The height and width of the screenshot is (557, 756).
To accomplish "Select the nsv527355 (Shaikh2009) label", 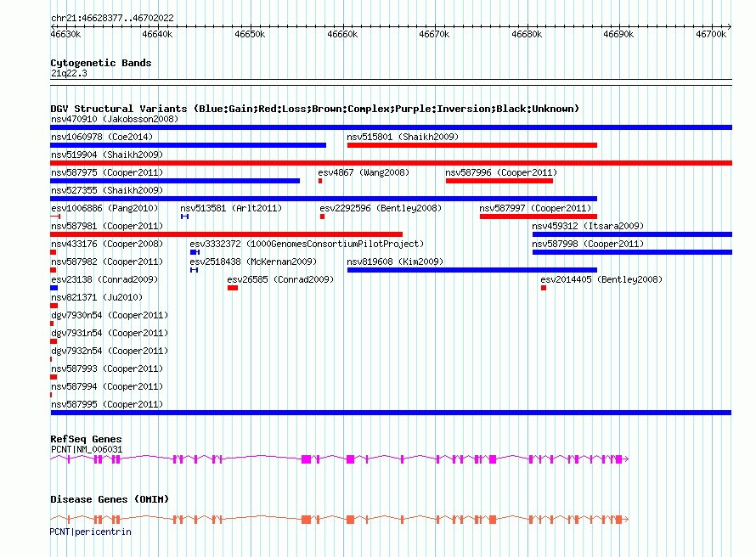I will [107, 190].
